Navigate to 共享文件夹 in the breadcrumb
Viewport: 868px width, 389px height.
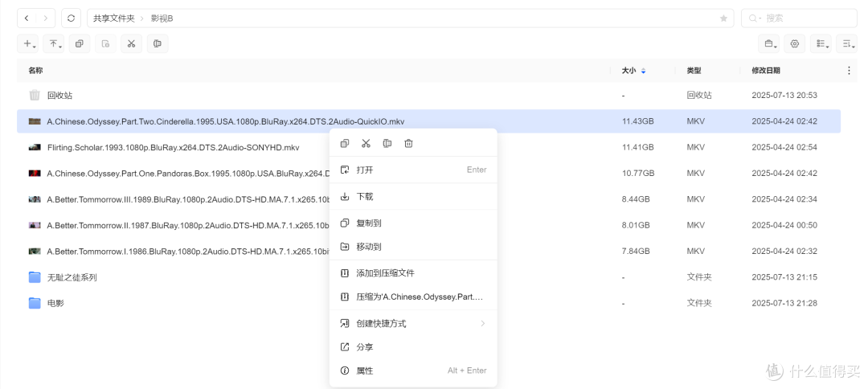pos(114,18)
